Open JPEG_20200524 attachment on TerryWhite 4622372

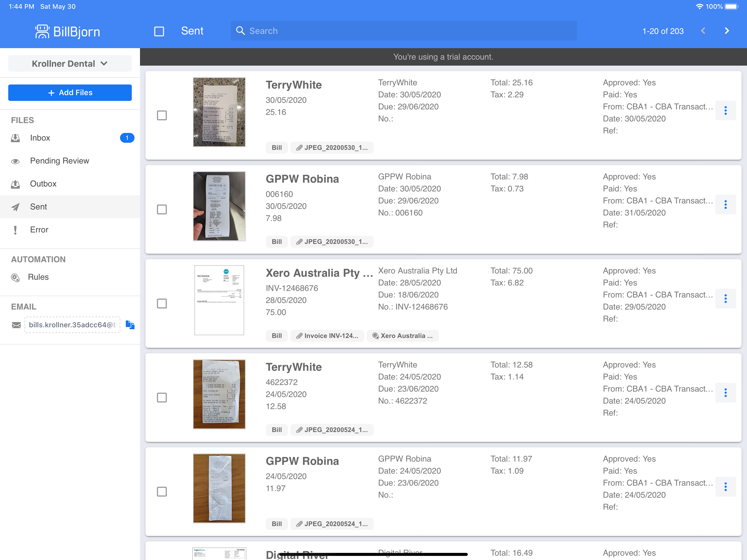332,430
